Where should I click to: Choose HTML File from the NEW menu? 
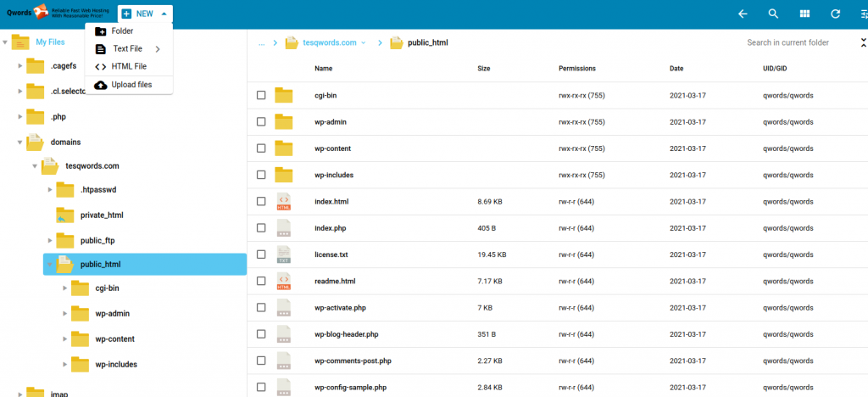coord(129,66)
